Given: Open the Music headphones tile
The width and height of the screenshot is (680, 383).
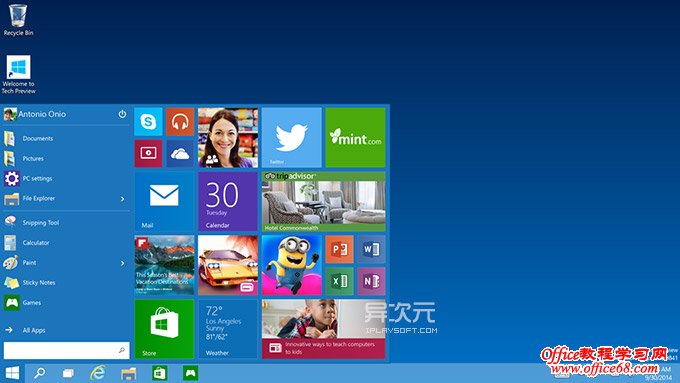Looking at the screenshot, I should pyautogui.click(x=180, y=122).
